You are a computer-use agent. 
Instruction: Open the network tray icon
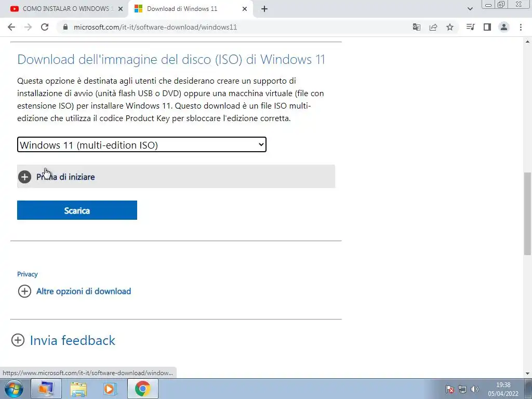tap(462, 389)
